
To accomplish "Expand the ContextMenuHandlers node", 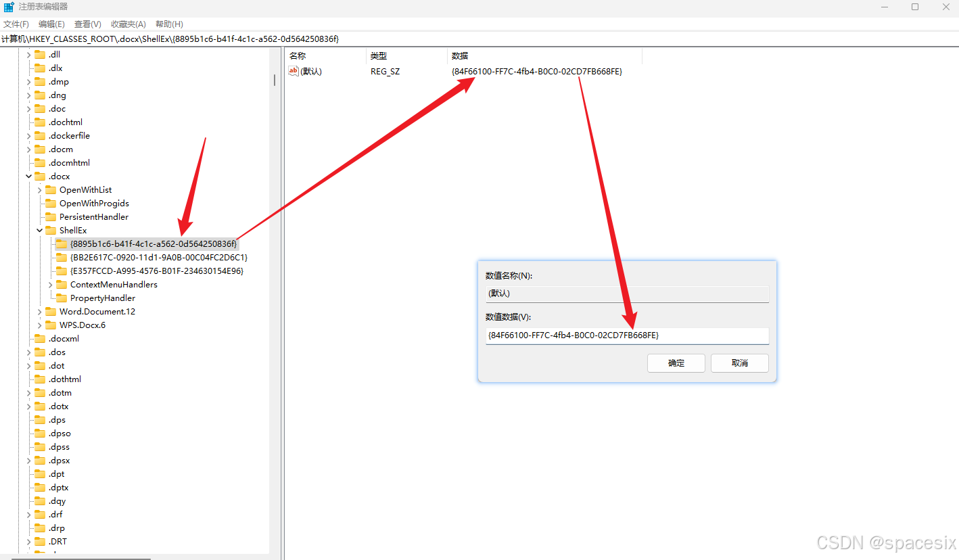I will point(51,285).
